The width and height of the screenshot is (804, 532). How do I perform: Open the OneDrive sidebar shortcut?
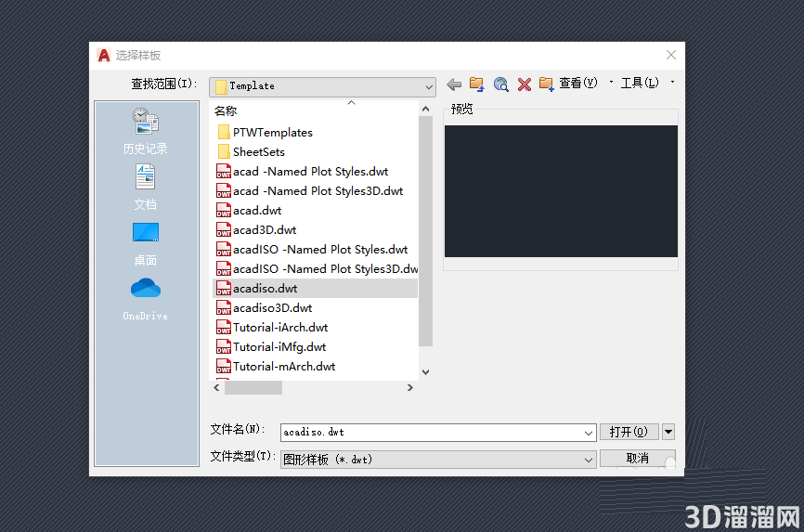146,300
